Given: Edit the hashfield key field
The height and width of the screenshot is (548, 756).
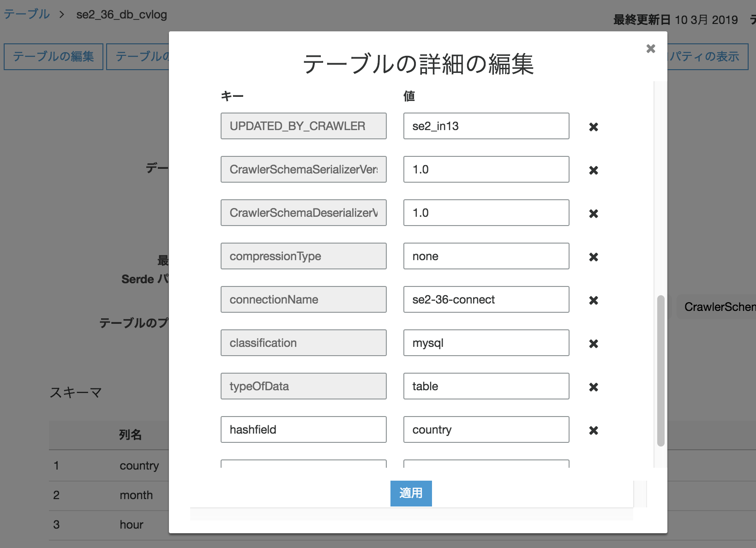Looking at the screenshot, I should [303, 429].
